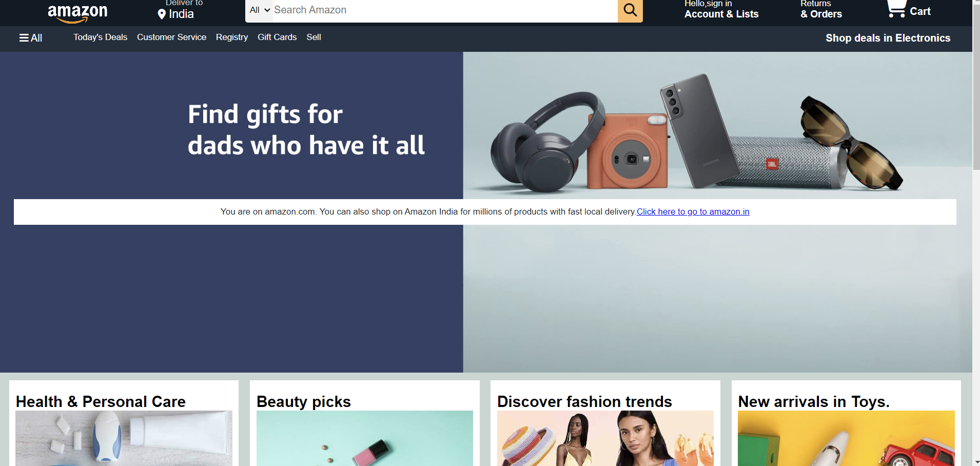Screen dimensions: 980x466
Task: Click the magnifying glass search button
Action: (x=630, y=10)
